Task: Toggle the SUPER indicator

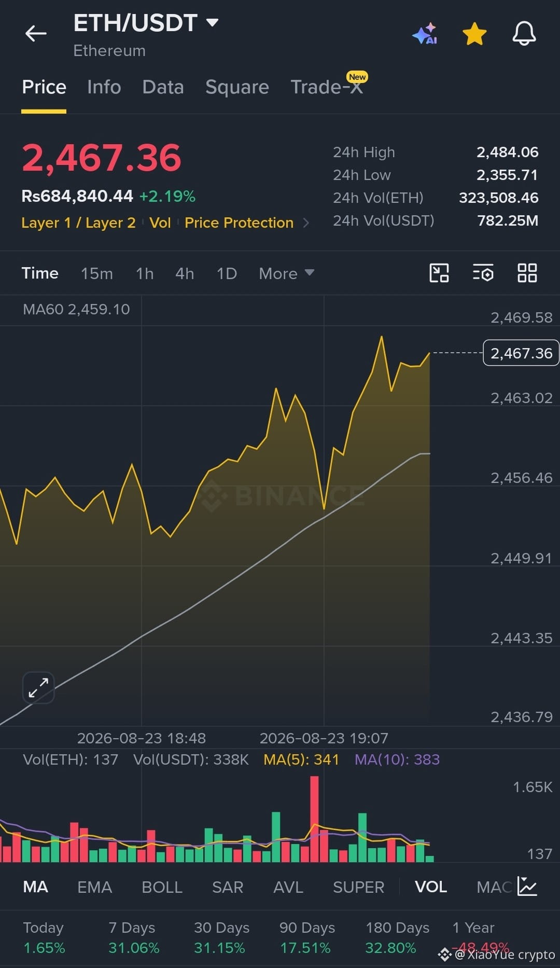Action: tap(359, 887)
